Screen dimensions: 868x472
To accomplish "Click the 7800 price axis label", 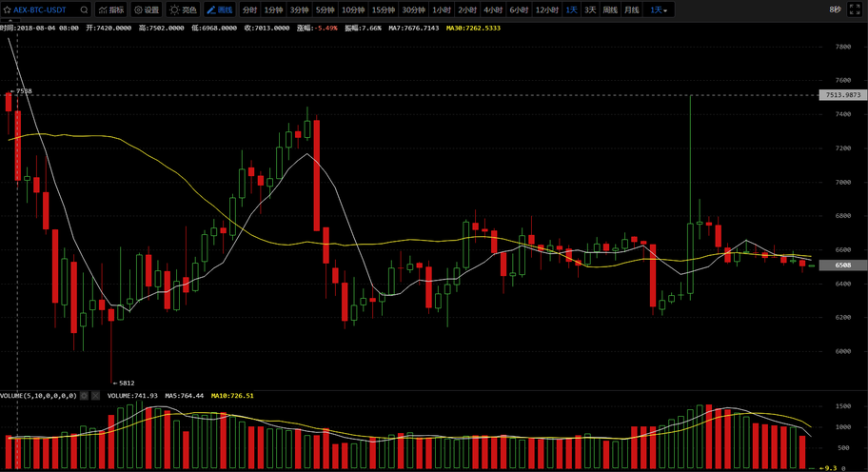I will [x=843, y=47].
